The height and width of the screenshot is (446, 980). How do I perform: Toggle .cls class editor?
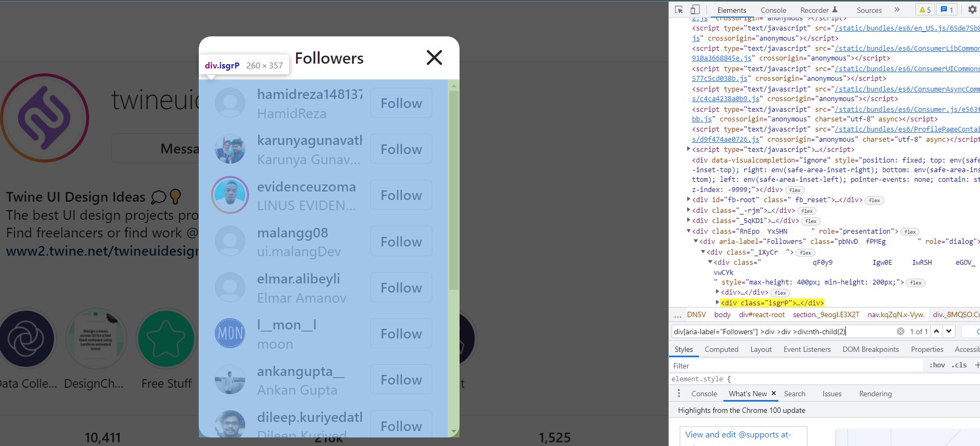coord(960,365)
